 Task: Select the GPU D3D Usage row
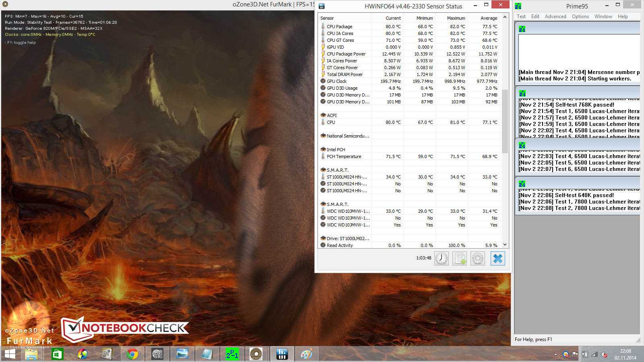[x=410, y=88]
